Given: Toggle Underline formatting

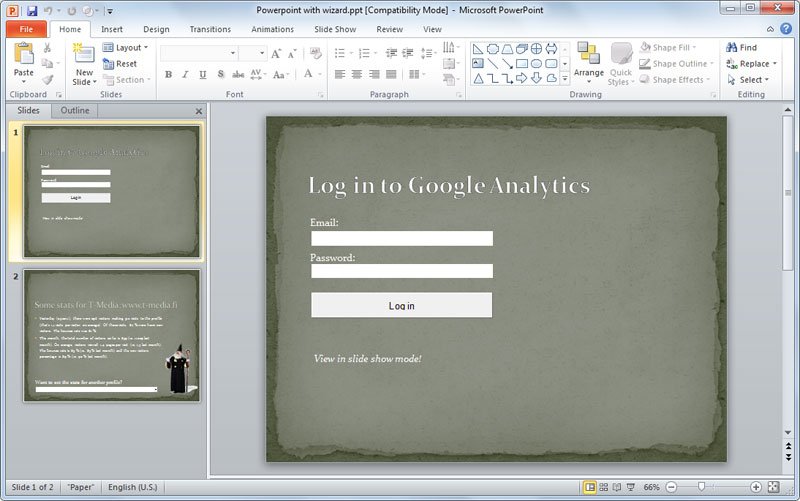Looking at the screenshot, I should pos(203,74).
